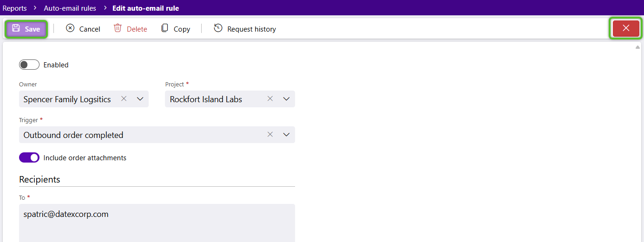
Task: Clear the Owner field selection
Action: point(124,99)
